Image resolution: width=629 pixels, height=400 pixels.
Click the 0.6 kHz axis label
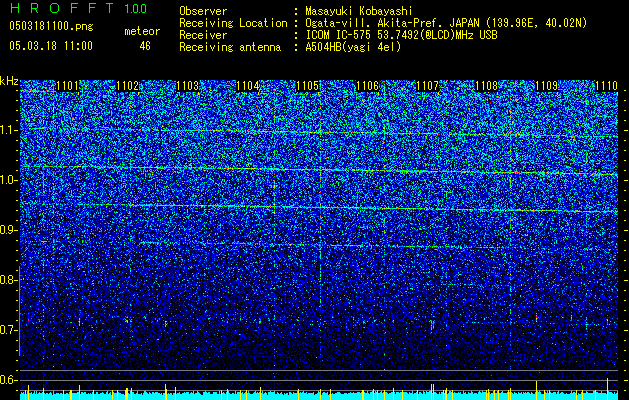pos(9,380)
